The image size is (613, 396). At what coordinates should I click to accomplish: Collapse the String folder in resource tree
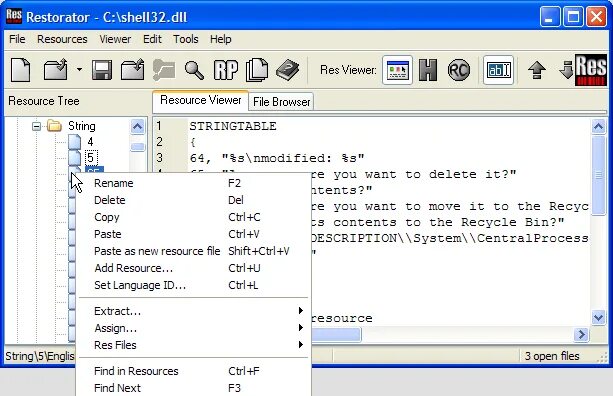(36, 126)
